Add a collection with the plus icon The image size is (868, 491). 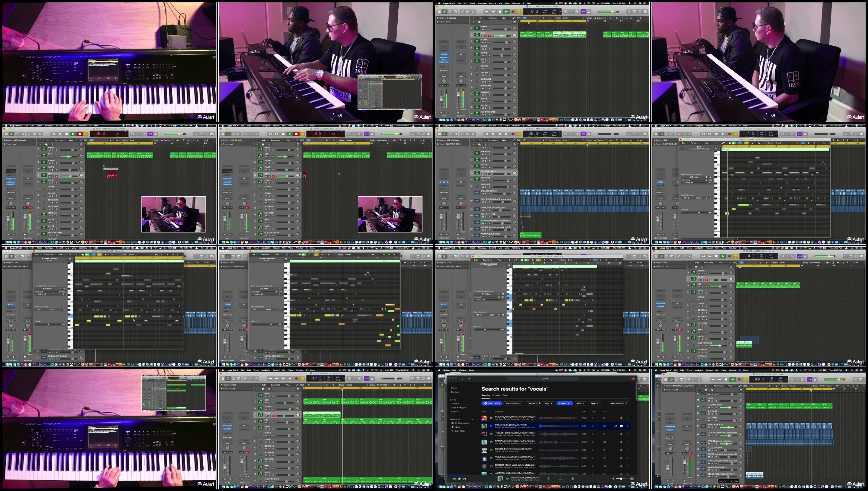click(472, 419)
